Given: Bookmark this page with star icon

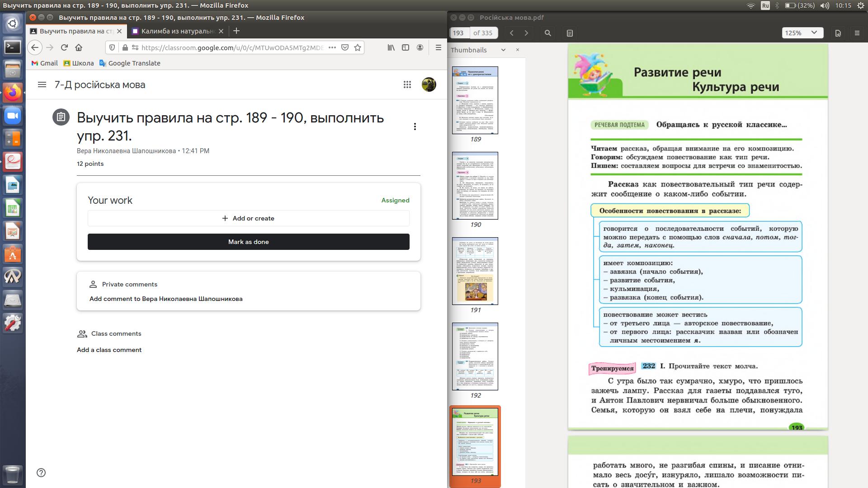Looking at the screenshot, I should pos(358,47).
